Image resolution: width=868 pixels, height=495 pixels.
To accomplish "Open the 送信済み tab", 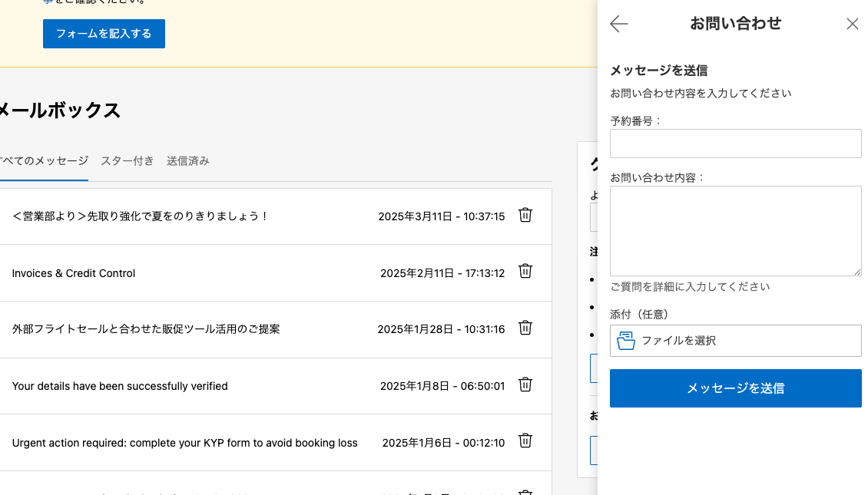I will [188, 161].
